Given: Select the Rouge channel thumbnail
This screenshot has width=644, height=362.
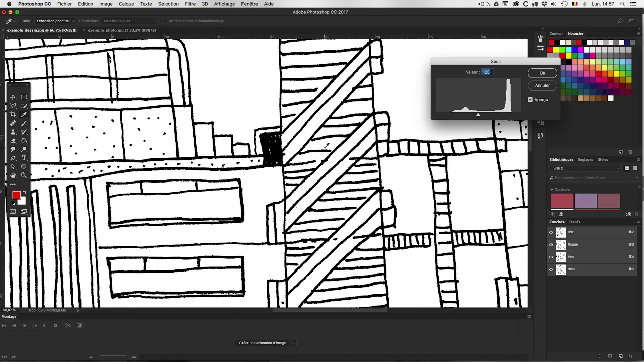Looking at the screenshot, I should click(x=561, y=245).
